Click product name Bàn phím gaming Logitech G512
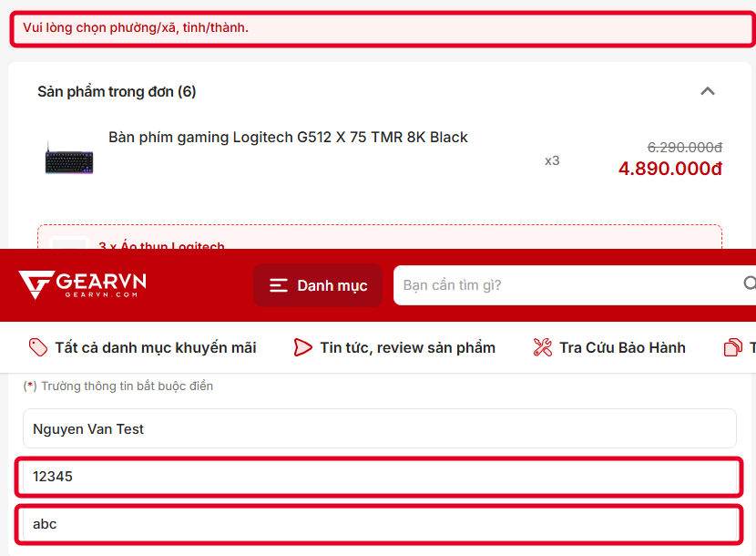Image resolution: width=756 pixels, height=556 pixels. tap(288, 137)
